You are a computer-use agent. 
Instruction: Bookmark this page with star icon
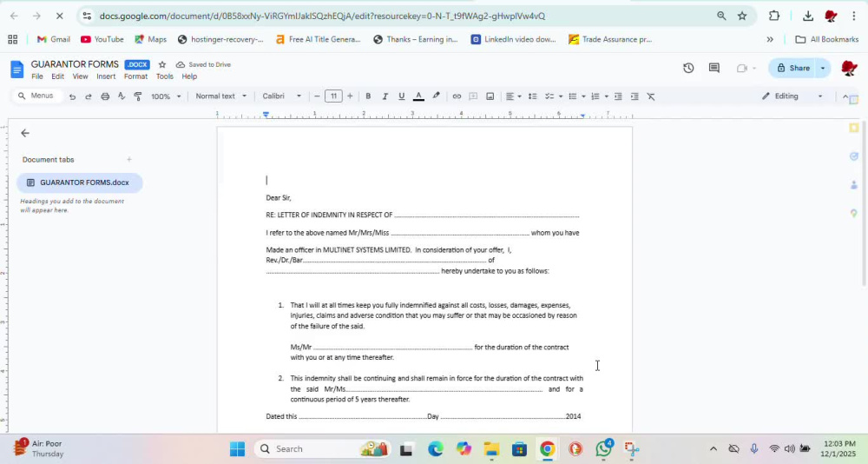[742, 17]
